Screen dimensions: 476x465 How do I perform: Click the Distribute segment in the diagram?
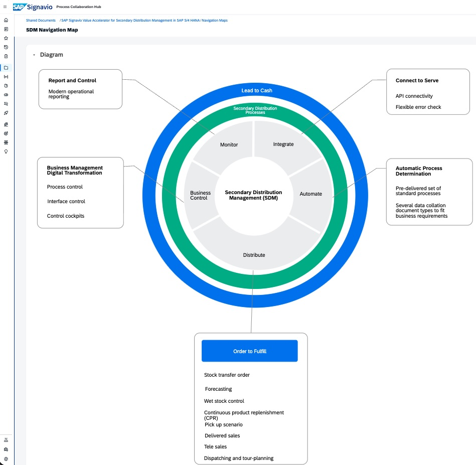click(x=254, y=255)
